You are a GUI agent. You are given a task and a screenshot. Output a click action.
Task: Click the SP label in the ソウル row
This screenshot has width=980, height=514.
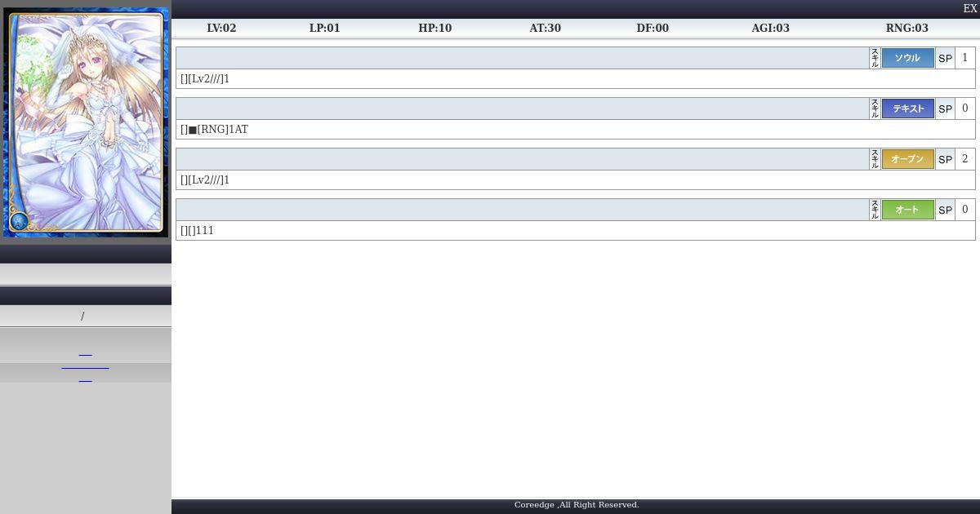coord(945,58)
